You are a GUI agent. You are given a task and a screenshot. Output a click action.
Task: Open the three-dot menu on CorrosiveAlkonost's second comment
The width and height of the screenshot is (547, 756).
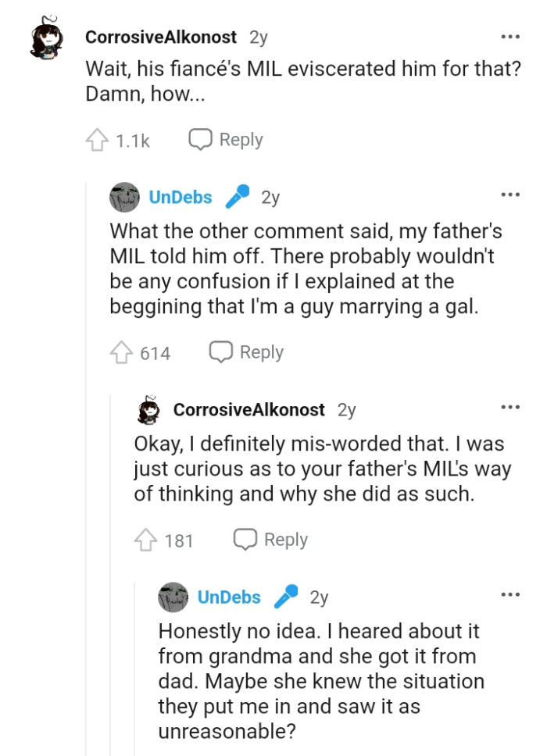point(509,405)
